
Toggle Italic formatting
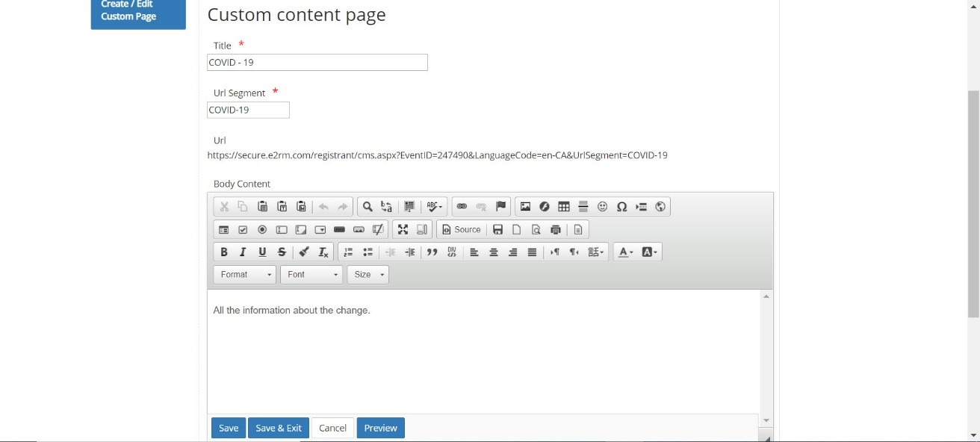243,252
